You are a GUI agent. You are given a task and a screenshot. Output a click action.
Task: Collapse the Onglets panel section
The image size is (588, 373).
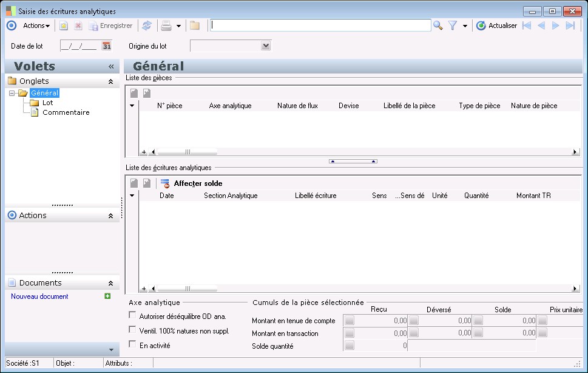(x=110, y=81)
